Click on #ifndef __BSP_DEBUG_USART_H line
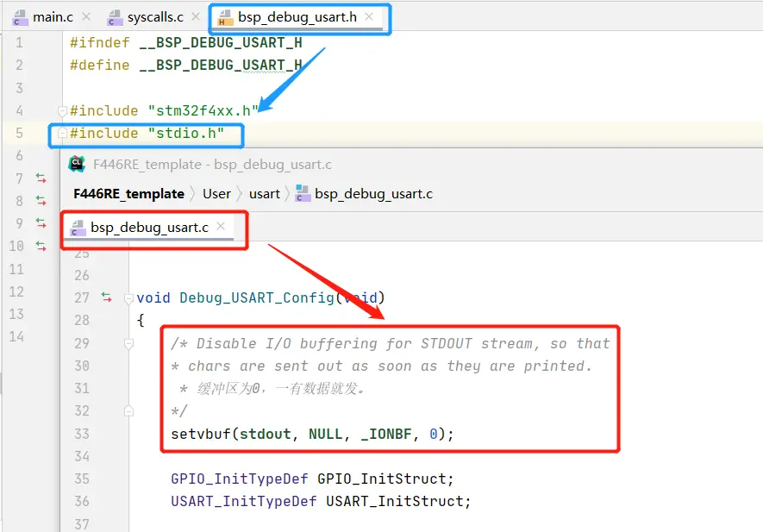Image resolution: width=763 pixels, height=532 pixels. (186, 43)
